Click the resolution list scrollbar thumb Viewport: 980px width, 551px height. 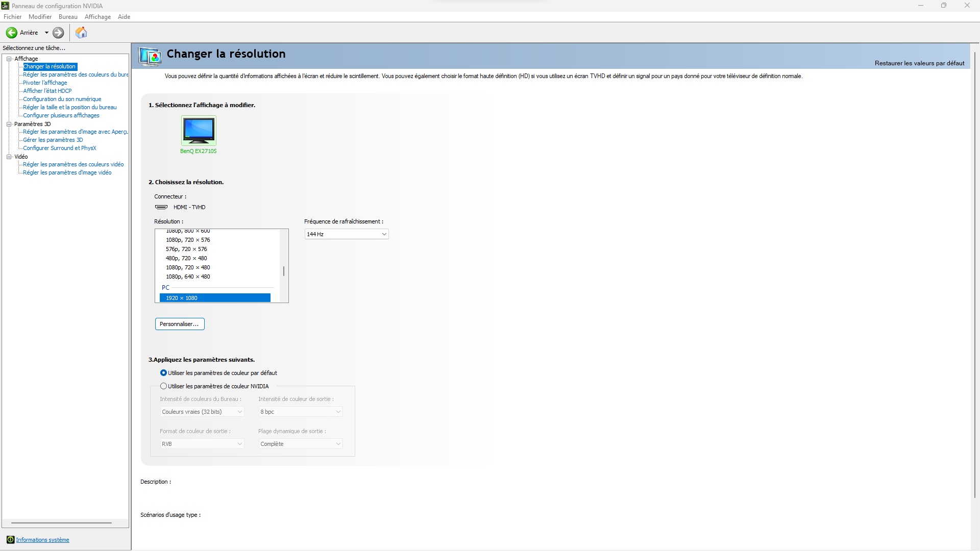click(x=284, y=271)
